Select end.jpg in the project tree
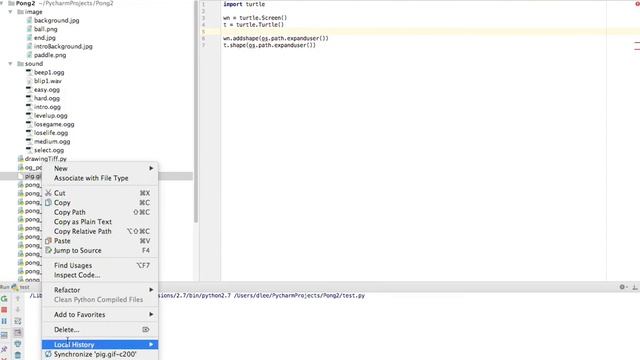Image resolution: width=640 pixels, height=360 pixels. pos(45,38)
